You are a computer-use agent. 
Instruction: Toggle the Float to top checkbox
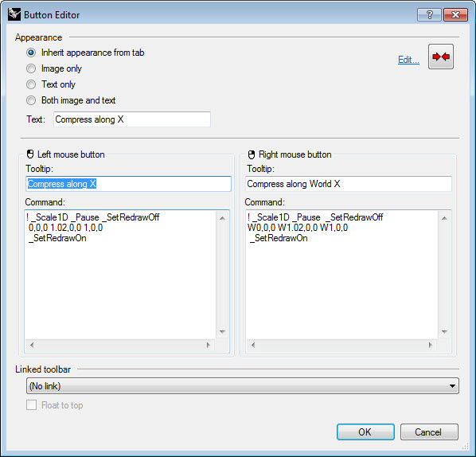[x=31, y=404]
